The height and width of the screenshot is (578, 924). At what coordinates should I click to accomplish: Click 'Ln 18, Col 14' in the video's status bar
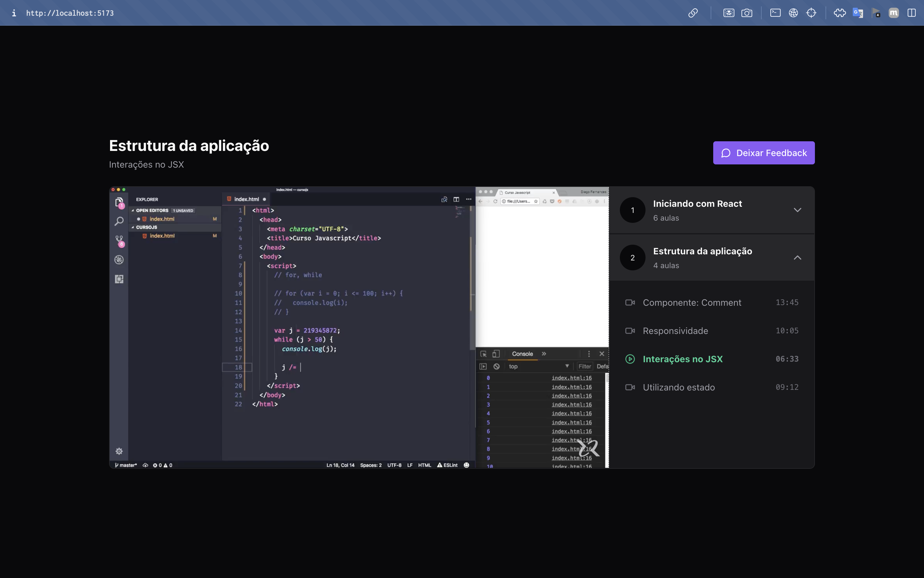coord(340,465)
